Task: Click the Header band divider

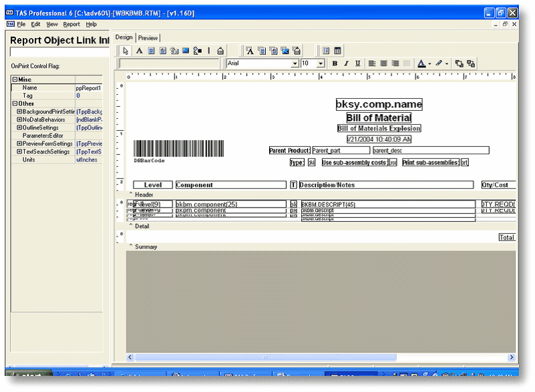Action: coord(321,195)
